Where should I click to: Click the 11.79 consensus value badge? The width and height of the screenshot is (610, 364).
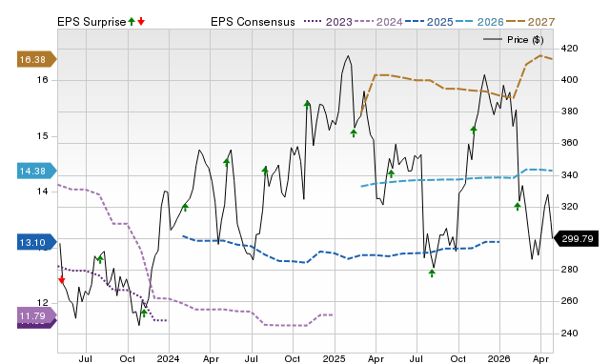pyautogui.click(x=37, y=315)
